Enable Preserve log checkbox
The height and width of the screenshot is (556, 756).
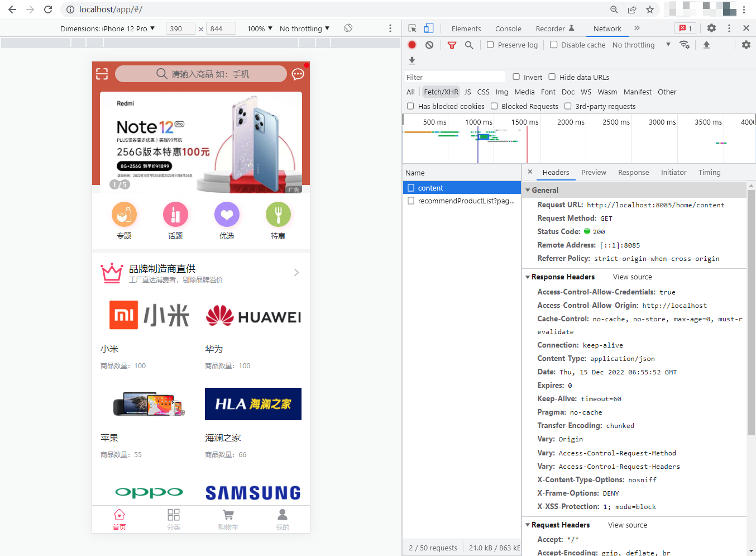tap(490, 45)
